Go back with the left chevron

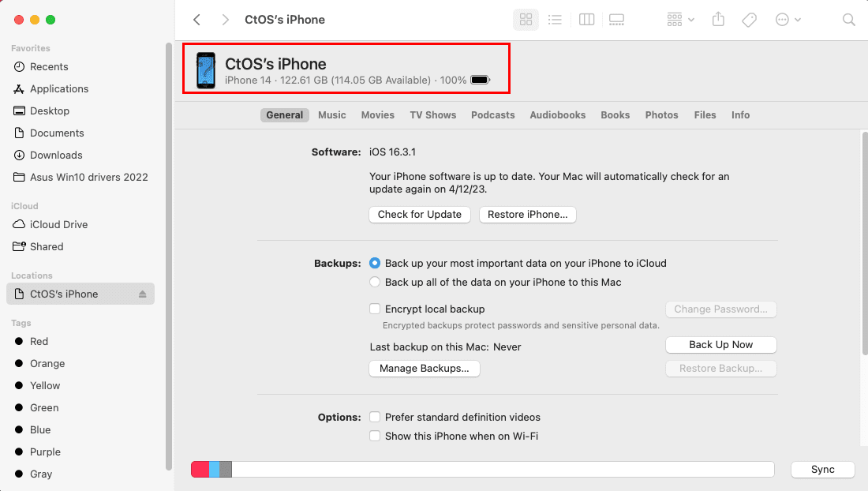click(197, 20)
